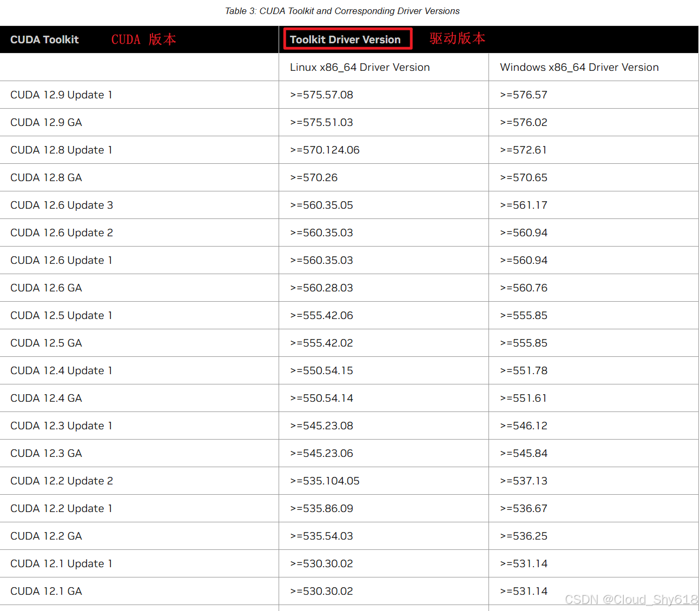Click the "CUDA 12.9 Update 1" row label
Viewport: 700px width, 611px height.
click(61, 95)
